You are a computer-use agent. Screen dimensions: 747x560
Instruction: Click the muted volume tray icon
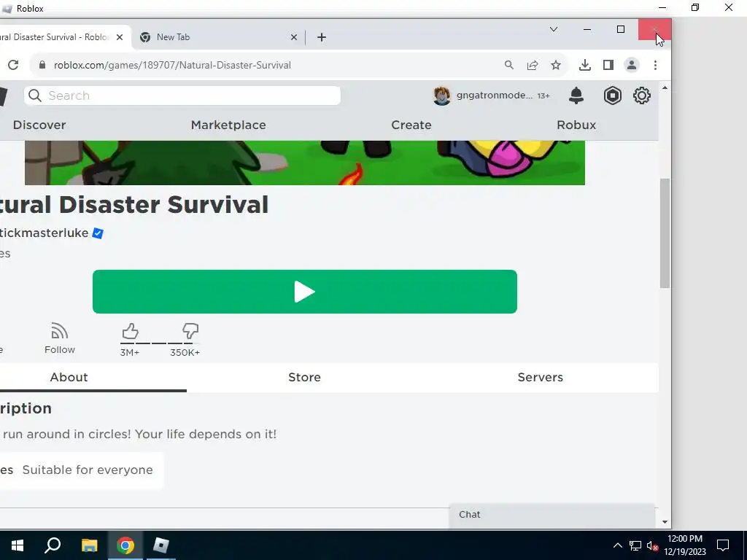(652, 545)
